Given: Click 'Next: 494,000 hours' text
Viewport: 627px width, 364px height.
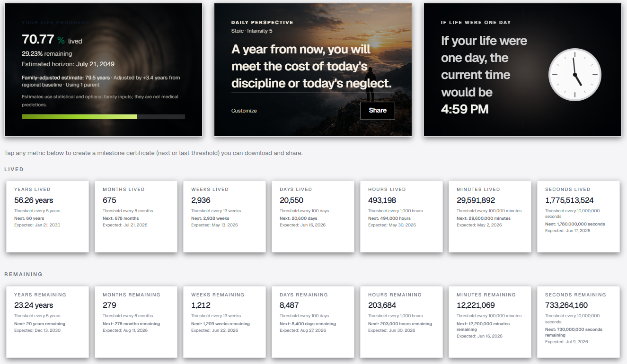Looking at the screenshot, I should [x=389, y=218].
